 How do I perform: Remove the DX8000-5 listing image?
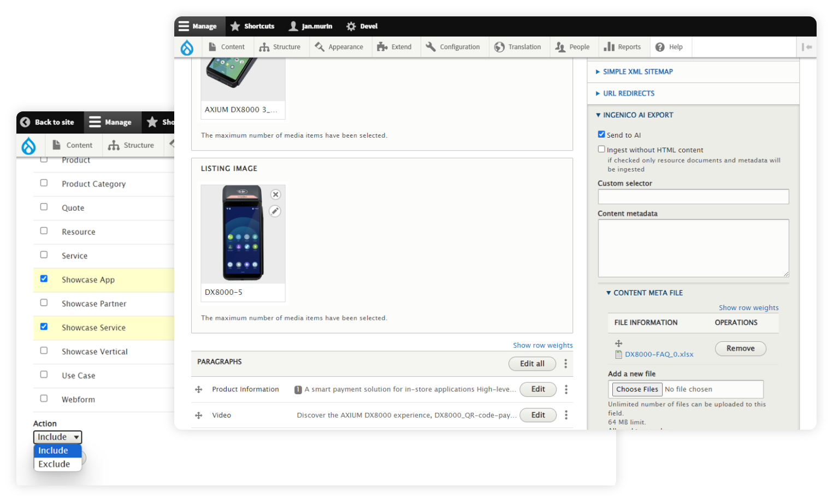pos(276,194)
